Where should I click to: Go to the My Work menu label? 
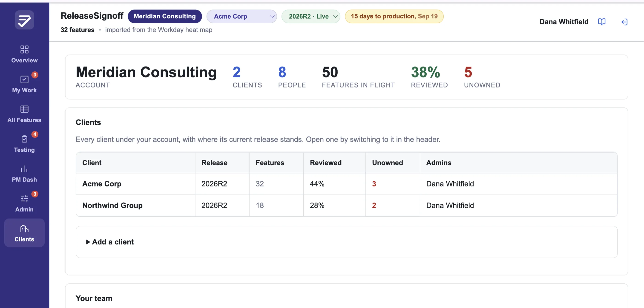tap(24, 90)
